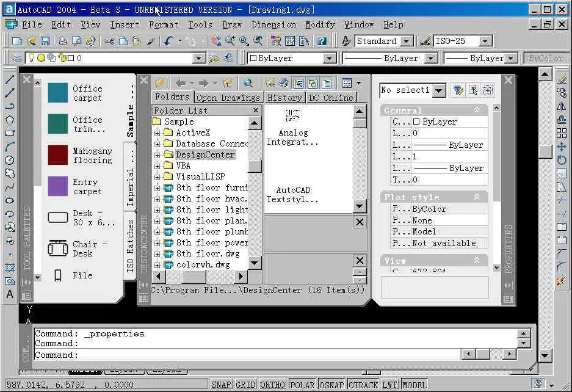
Task: Click the Save icon in toolbar
Action: point(44,42)
